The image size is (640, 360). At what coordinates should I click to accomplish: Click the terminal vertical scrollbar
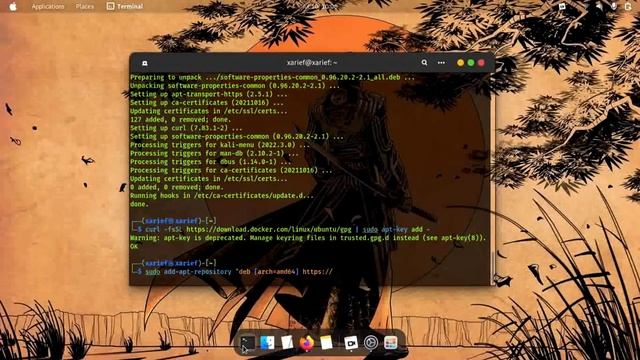click(493, 267)
